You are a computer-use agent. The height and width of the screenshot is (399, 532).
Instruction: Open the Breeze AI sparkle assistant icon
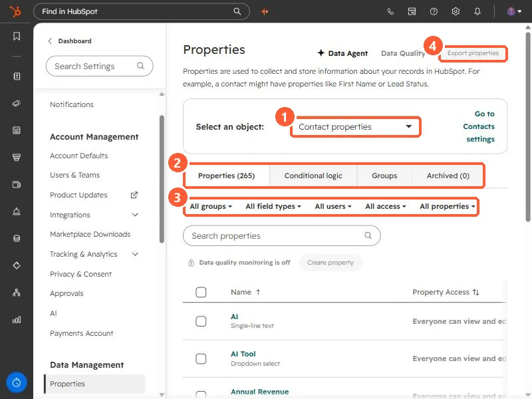point(265,11)
